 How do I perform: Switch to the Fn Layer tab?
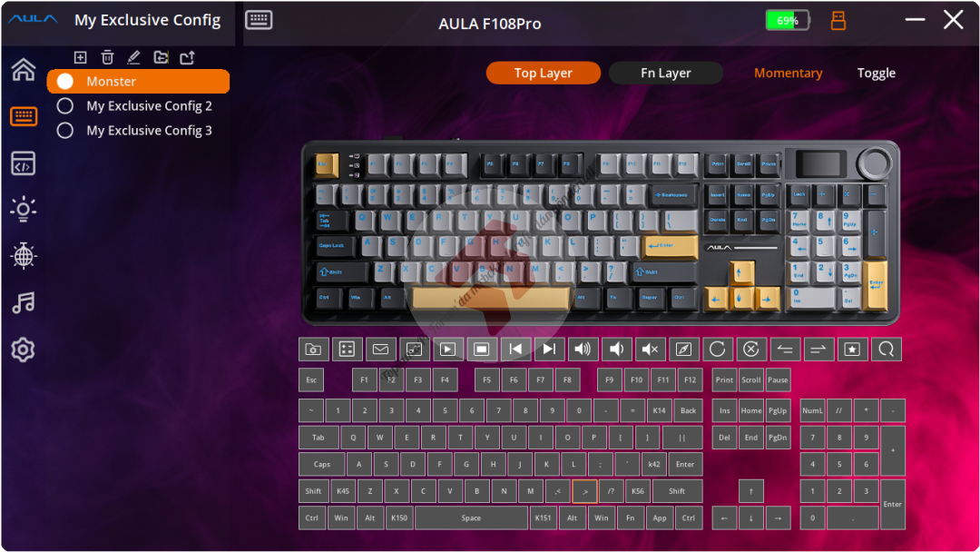point(666,74)
